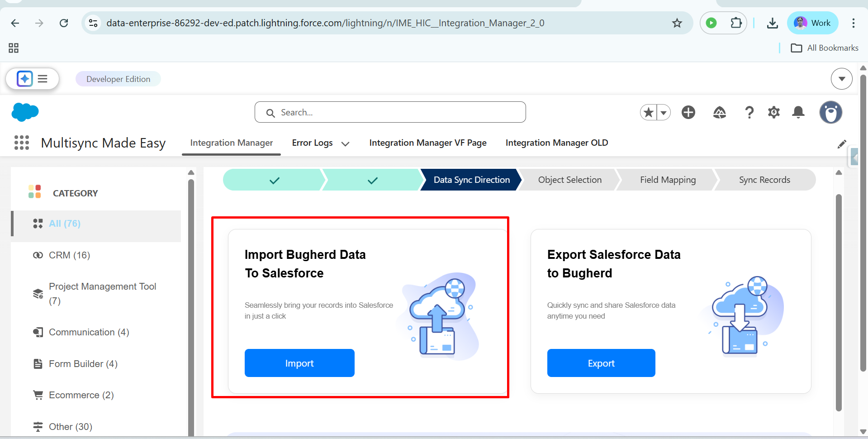Image resolution: width=868 pixels, height=439 pixels.
Task: Click the Salesforce global search field
Action: tap(390, 112)
